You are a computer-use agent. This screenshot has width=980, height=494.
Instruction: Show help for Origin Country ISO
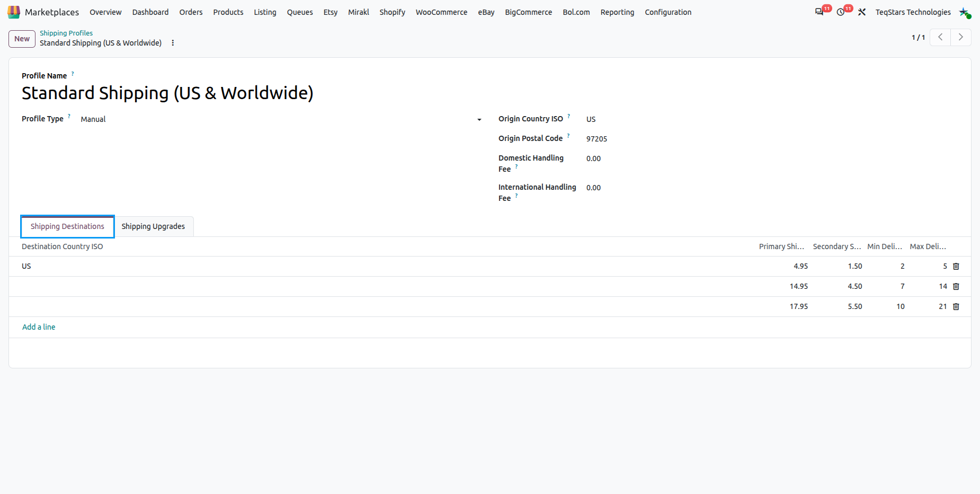(569, 116)
